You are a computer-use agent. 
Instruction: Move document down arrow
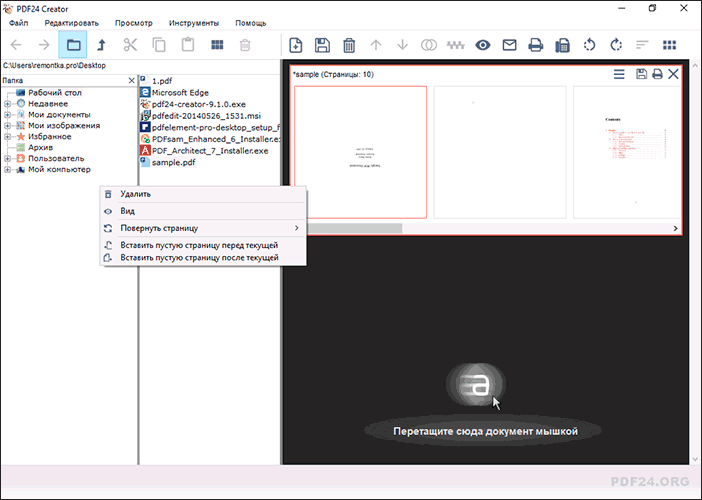402,45
